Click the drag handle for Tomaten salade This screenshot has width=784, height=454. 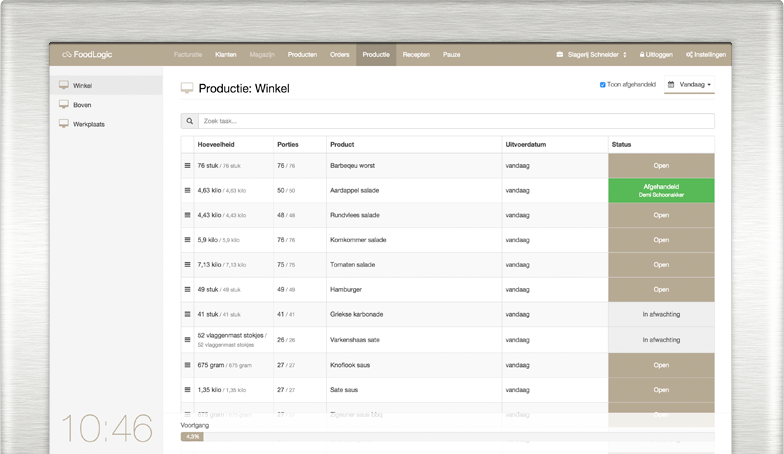point(188,264)
